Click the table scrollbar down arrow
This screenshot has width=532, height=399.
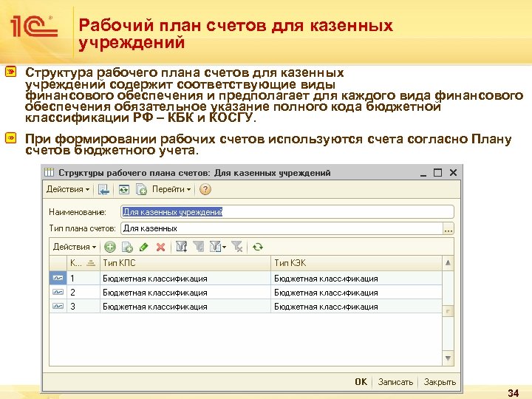click(x=449, y=358)
